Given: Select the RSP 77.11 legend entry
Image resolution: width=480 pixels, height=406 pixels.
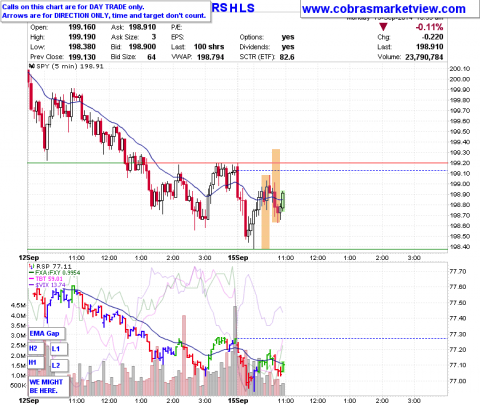Looking at the screenshot, I should (54, 266).
